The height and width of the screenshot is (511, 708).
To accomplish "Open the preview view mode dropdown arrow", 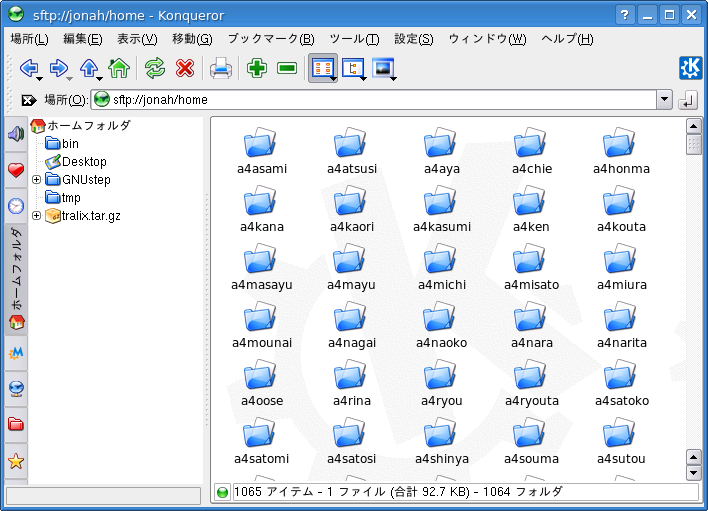I will (394, 79).
